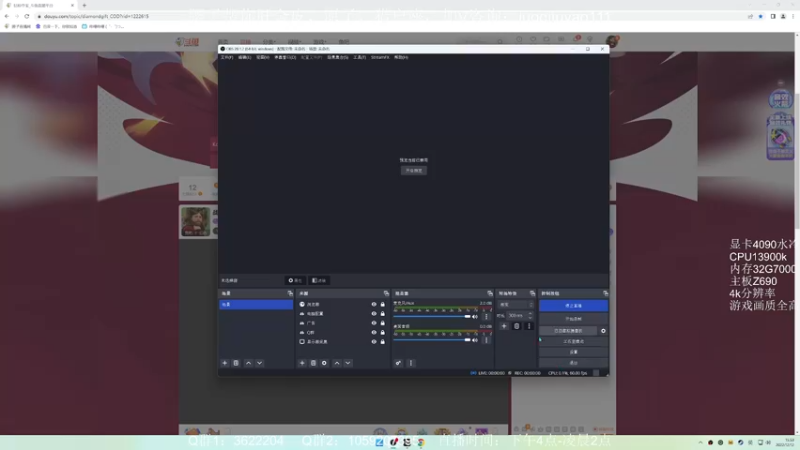The height and width of the screenshot is (450, 800).
Task: Open audio mixer menu dots at mixer bottom
Action: coord(411,363)
